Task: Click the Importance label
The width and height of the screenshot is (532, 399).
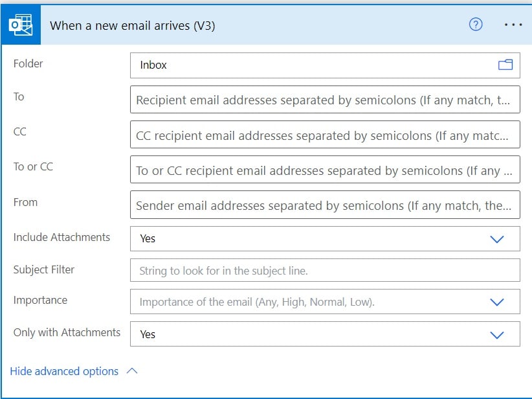Action: tap(40, 300)
